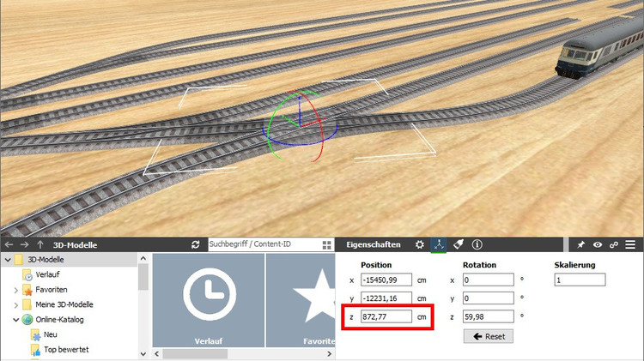Click the link objects icon

coord(614,245)
